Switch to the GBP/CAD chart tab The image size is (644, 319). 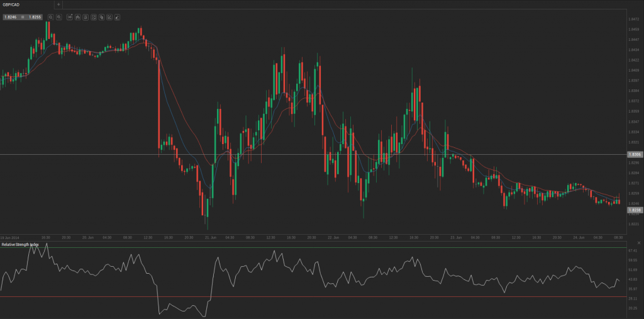(x=12, y=4)
